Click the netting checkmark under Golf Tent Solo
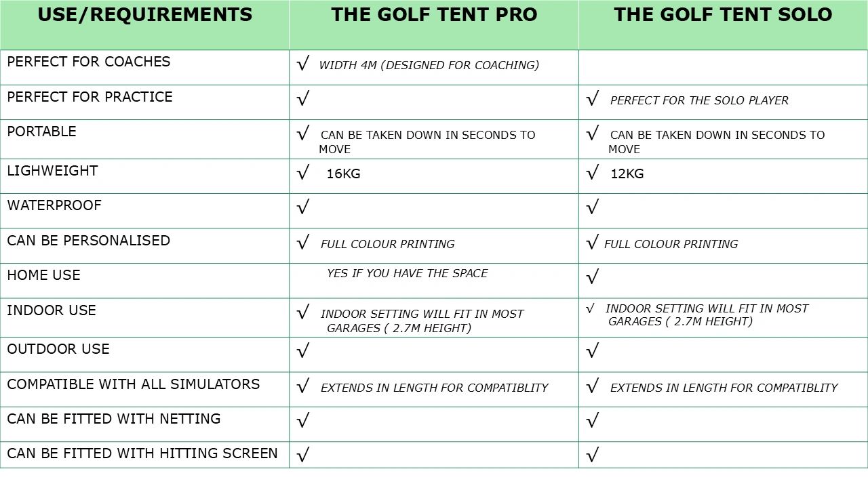The image size is (868, 488). click(593, 421)
